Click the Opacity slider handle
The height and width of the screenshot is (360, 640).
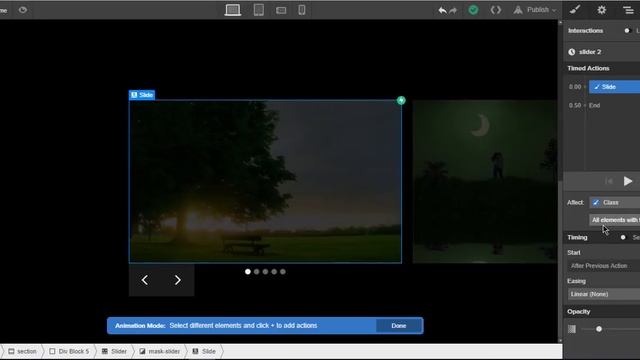point(599,329)
